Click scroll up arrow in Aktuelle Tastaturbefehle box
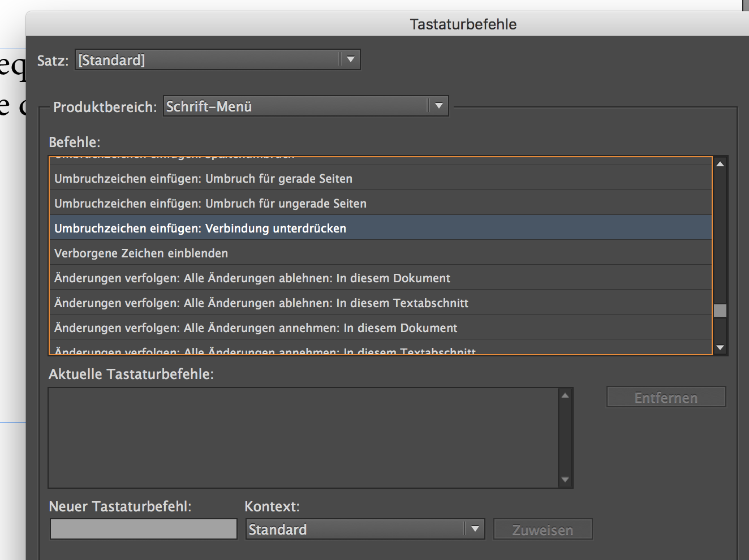749x560 pixels. 565,395
